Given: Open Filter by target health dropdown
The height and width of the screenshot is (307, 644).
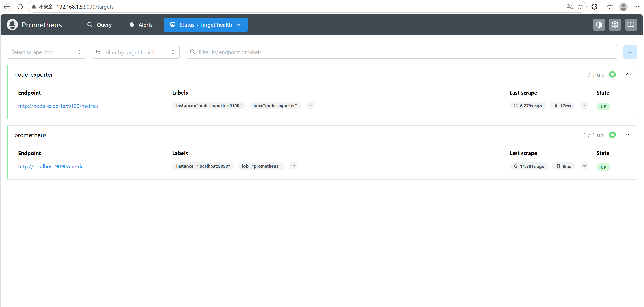Looking at the screenshot, I should [x=136, y=52].
